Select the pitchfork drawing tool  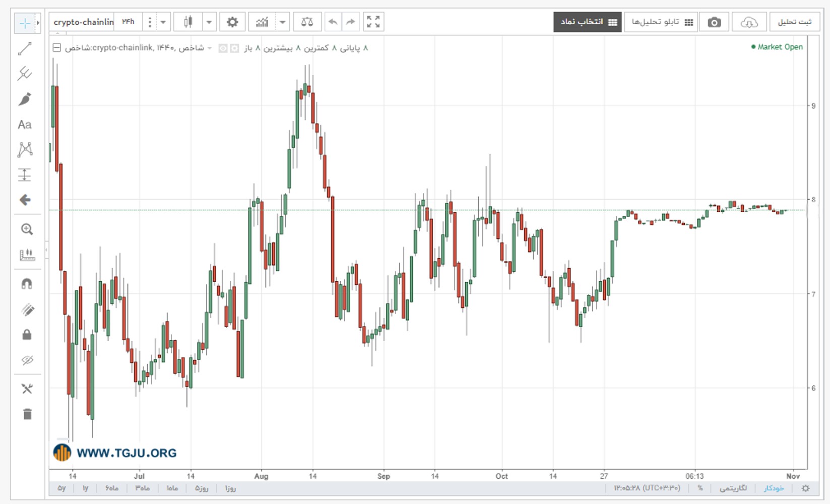(25, 74)
